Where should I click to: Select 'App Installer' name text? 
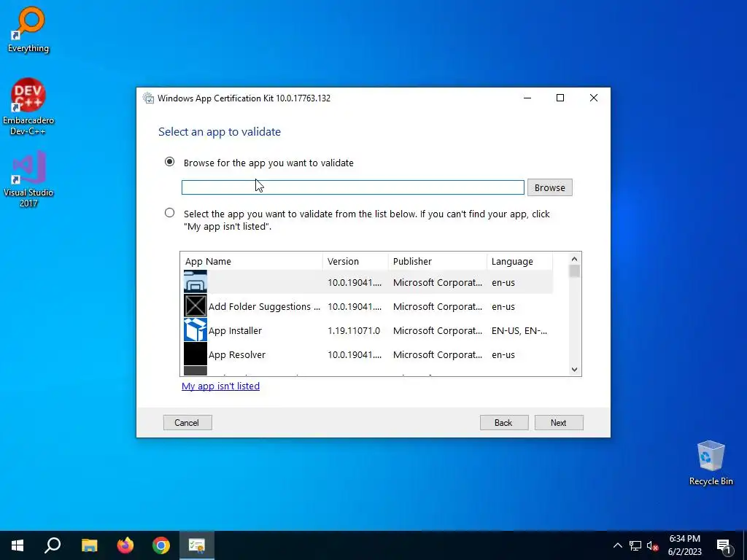click(x=235, y=330)
